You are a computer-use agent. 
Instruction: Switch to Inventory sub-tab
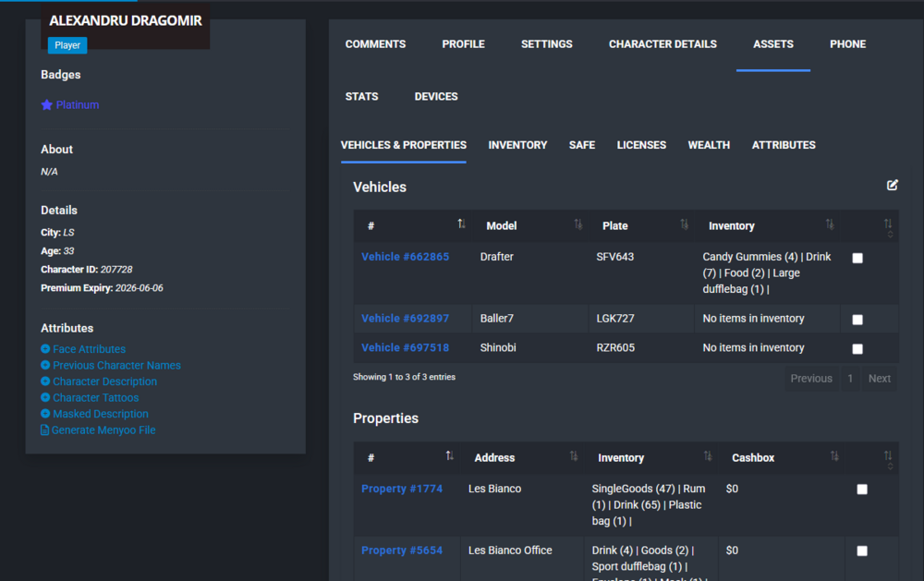(517, 145)
